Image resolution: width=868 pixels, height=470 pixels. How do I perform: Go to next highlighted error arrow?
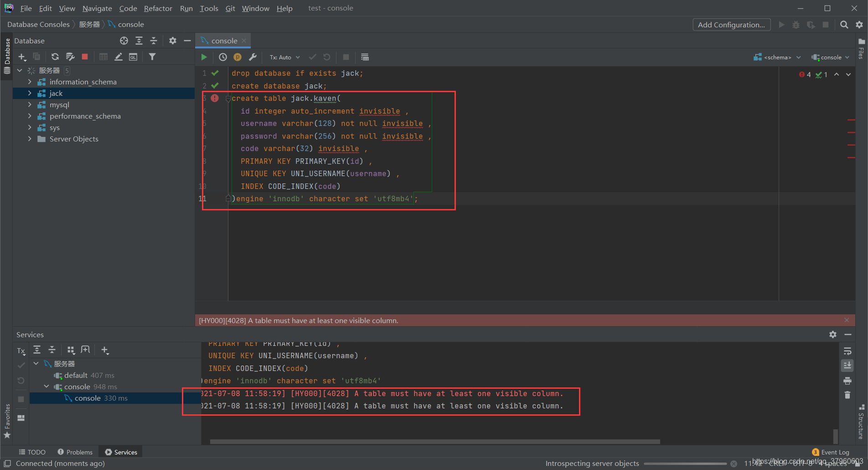pos(848,74)
